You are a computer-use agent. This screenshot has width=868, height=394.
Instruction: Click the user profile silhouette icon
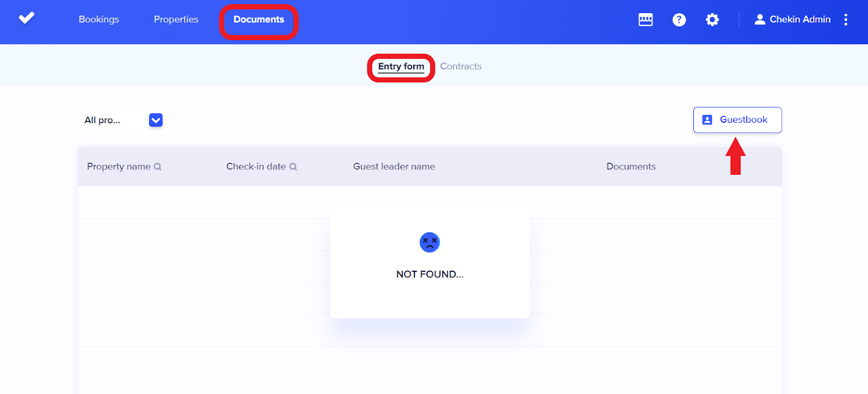759,20
